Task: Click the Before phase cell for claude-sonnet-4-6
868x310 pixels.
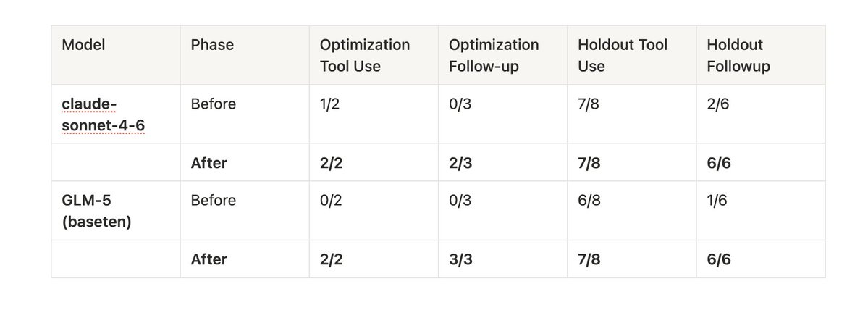Action: pos(213,104)
